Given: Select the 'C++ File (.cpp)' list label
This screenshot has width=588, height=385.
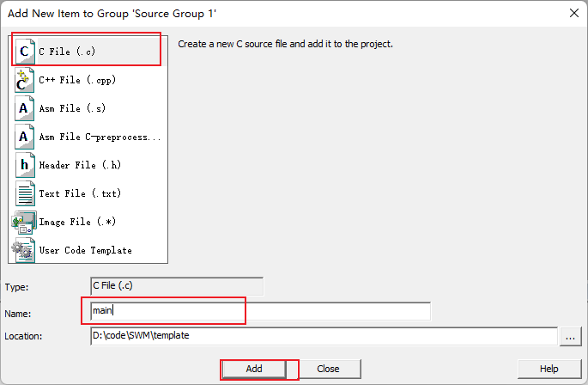Looking at the screenshot, I should coord(77,80).
